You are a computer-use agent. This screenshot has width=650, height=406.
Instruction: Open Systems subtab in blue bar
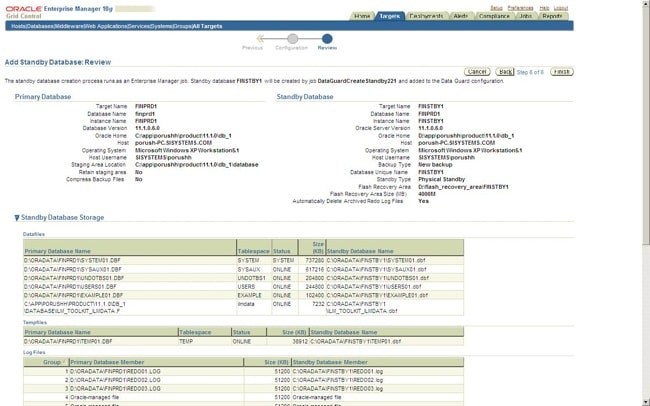(x=161, y=26)
